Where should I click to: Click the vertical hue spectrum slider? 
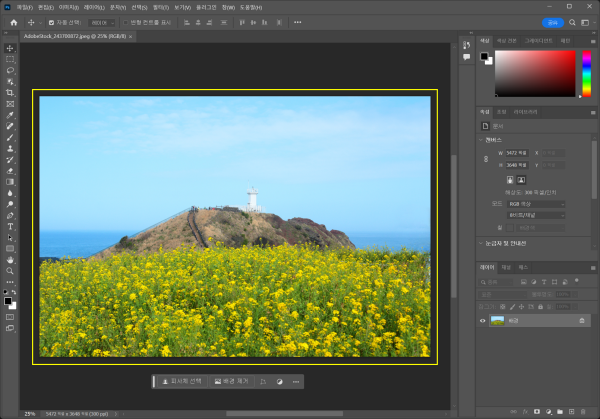pos(589,71)
